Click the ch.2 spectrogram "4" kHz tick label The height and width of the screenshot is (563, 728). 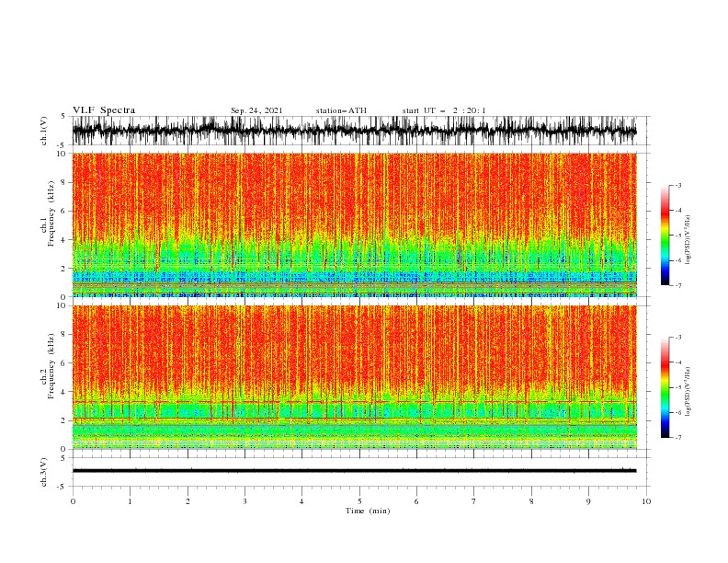[x=64, y=392]
